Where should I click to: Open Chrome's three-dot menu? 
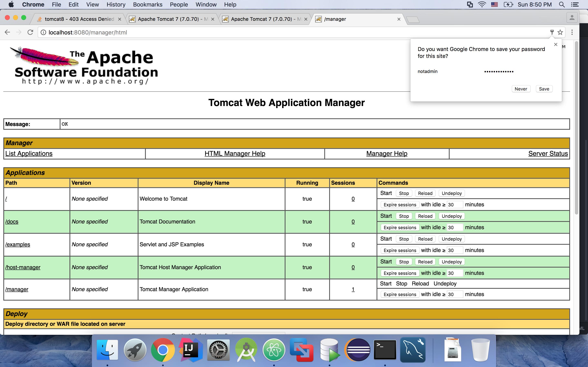point(572,32)
